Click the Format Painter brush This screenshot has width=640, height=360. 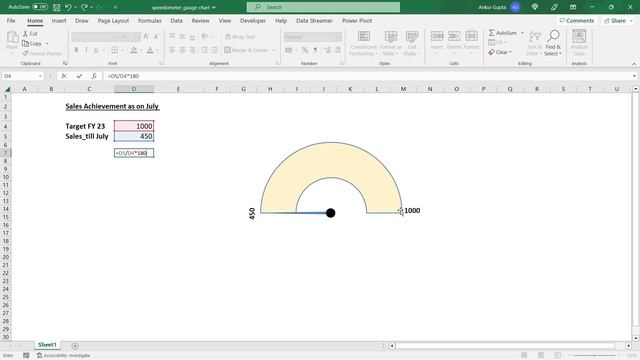(x=25, y=53)
